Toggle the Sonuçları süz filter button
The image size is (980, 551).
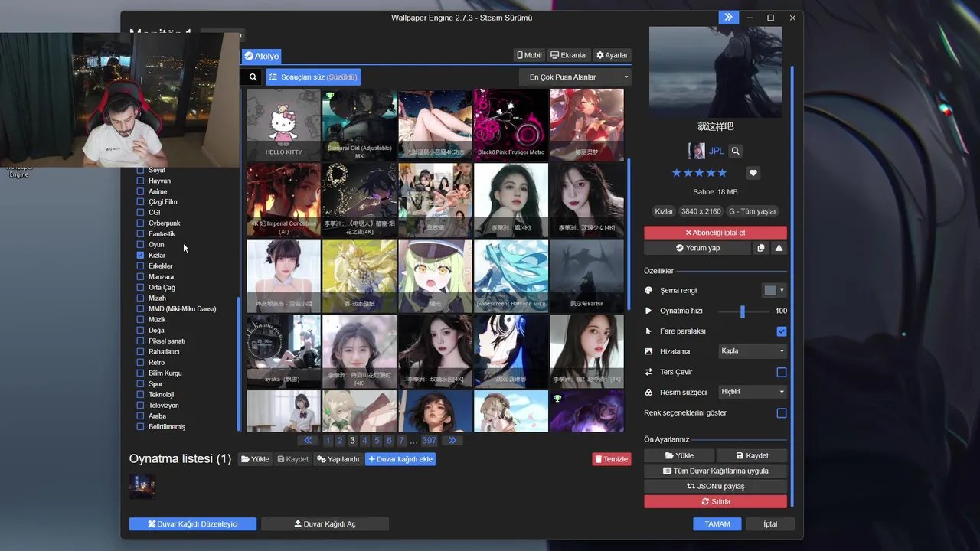313,77
